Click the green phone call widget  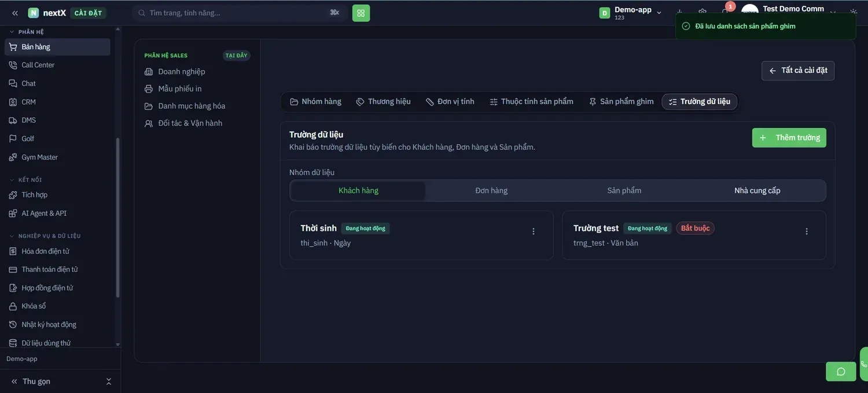(864, 364)
